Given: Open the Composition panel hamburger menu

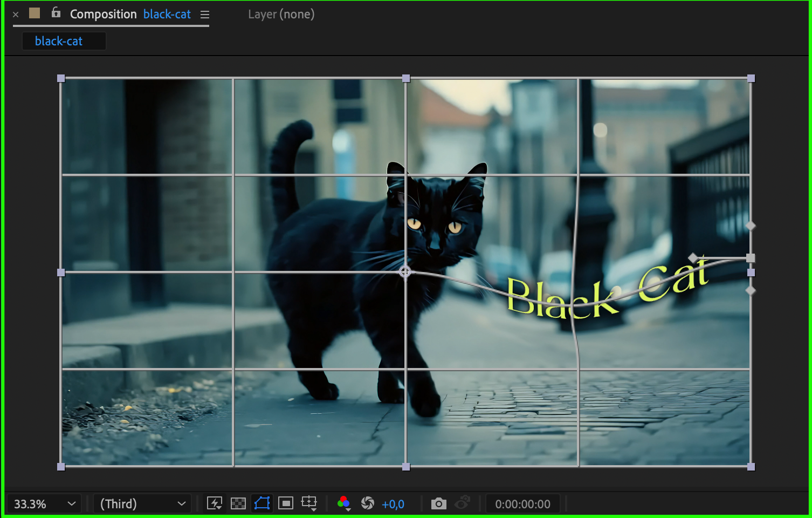Looking at the screenshot, I should pos(205,15).
